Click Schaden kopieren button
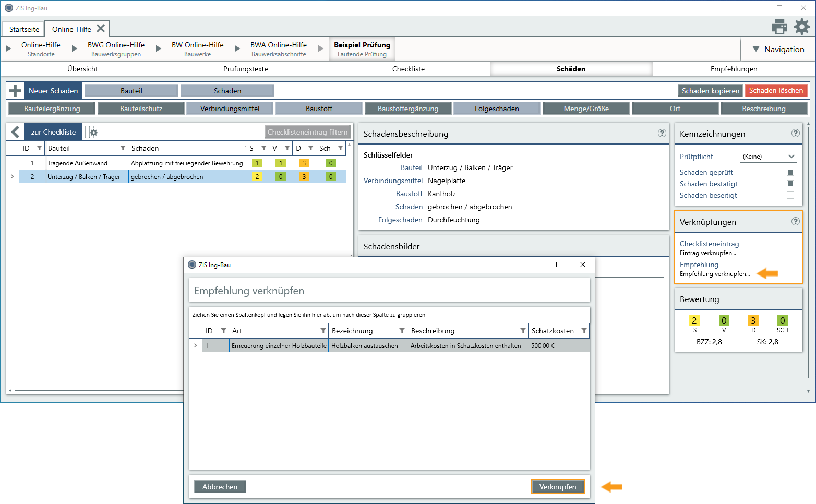Image resolution: width=816 pixels, height=504 pixels. click(711, 91)
